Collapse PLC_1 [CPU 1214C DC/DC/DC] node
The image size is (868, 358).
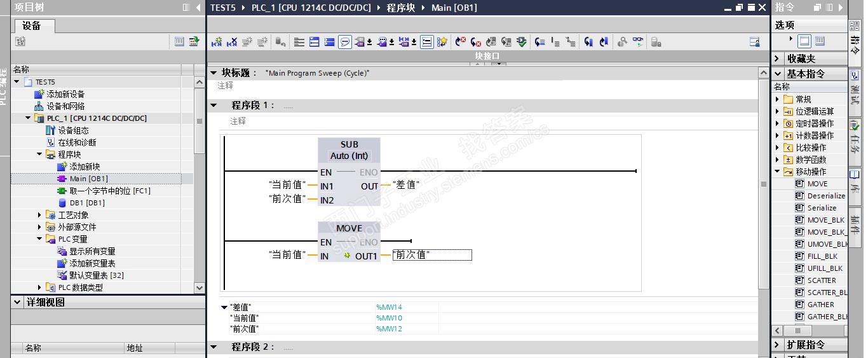29,118
